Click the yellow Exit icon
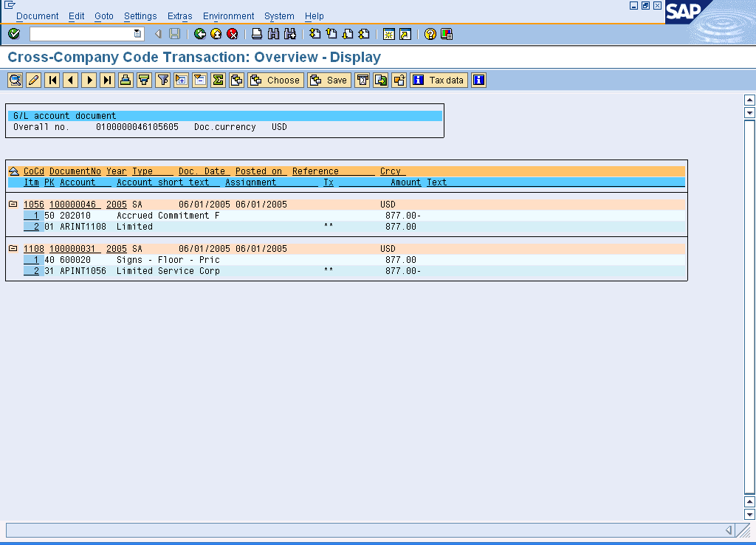 (x=216, y=34)
